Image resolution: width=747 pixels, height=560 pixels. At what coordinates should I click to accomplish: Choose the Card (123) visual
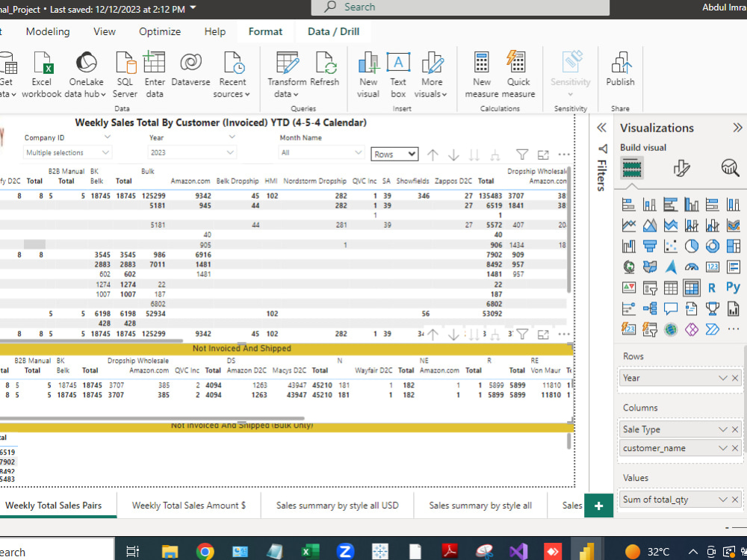point(712,267)
